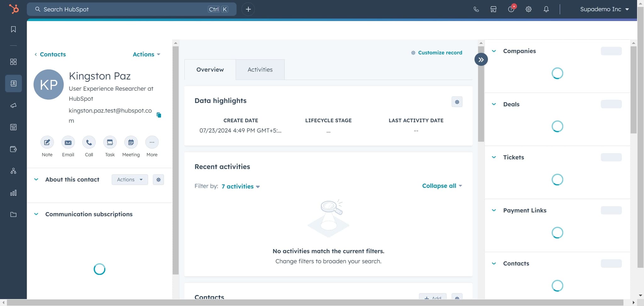Select the Overview tab

coord(210,69)
